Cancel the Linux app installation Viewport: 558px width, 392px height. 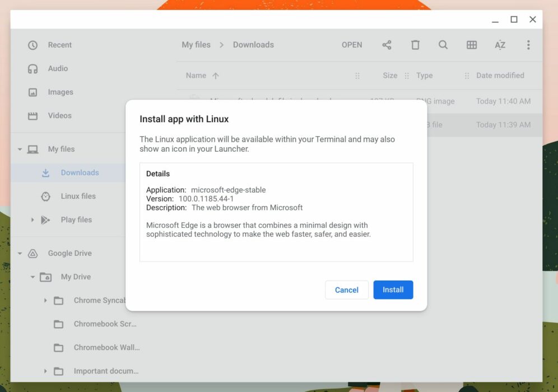pos(346,290)
